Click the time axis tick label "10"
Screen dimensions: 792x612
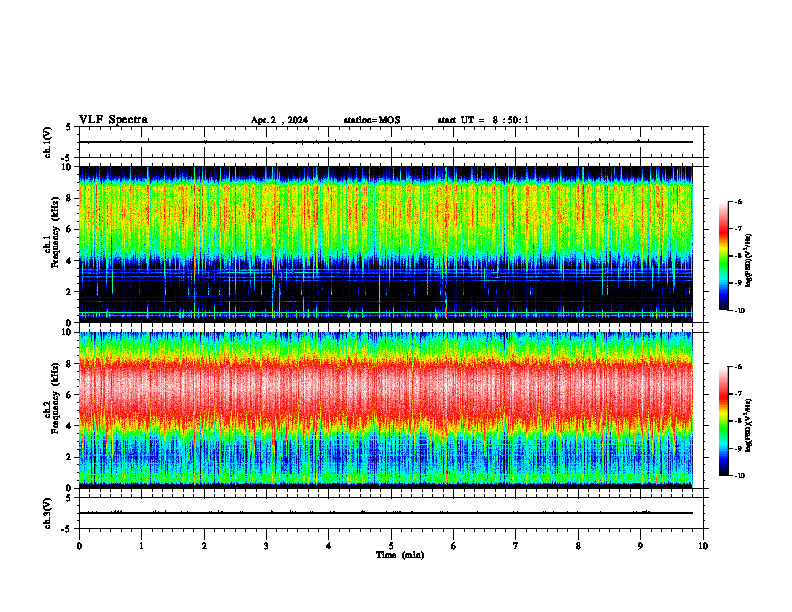pos(703,546)
